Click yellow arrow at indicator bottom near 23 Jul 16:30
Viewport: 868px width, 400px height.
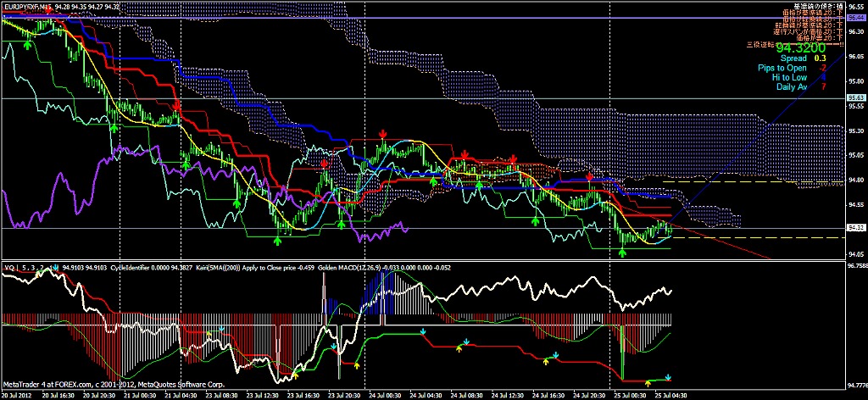click(295, 375)
